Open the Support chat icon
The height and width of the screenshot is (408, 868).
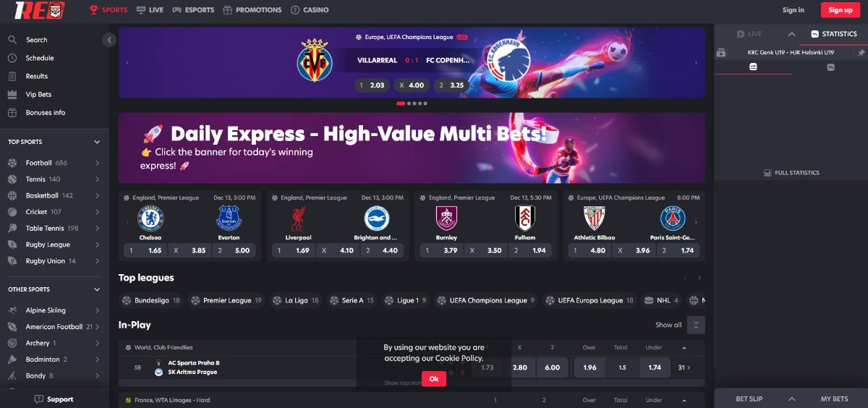39,399
